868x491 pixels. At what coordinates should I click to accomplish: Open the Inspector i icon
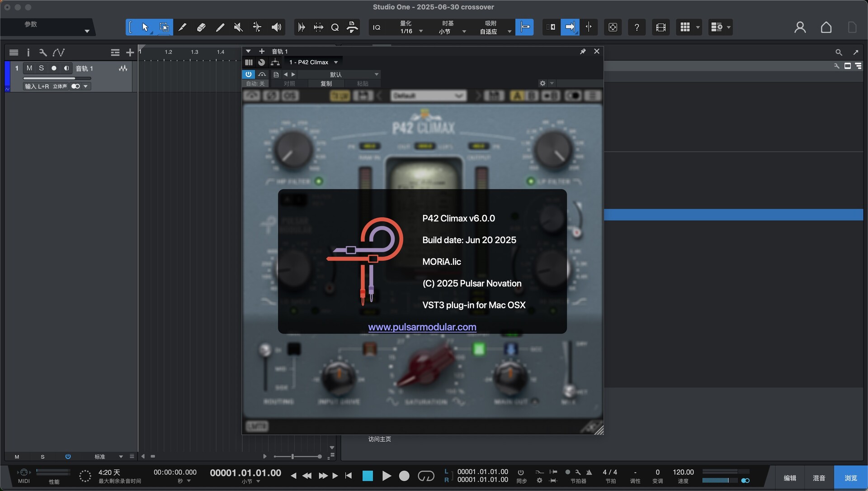(28, 52)
